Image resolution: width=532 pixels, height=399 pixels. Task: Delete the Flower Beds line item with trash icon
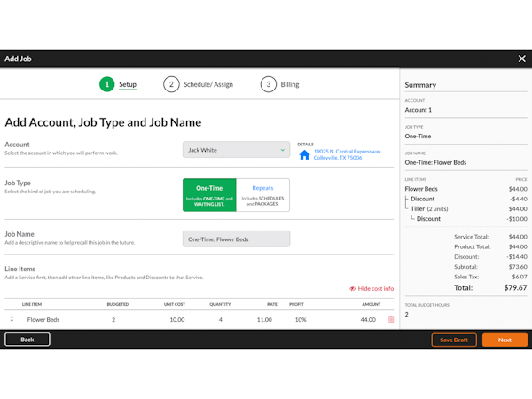click(x=391, y=319)
